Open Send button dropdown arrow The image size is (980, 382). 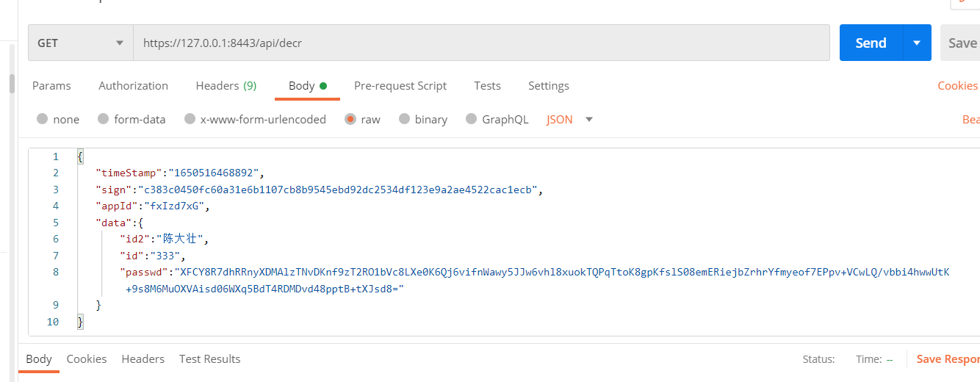pos(917,43)
